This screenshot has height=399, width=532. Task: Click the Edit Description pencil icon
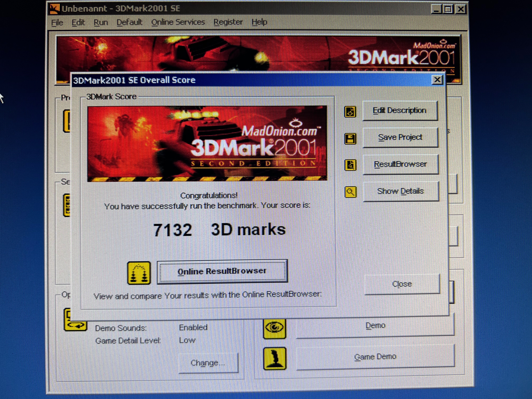pyautogui.click(x=350, y=112)
